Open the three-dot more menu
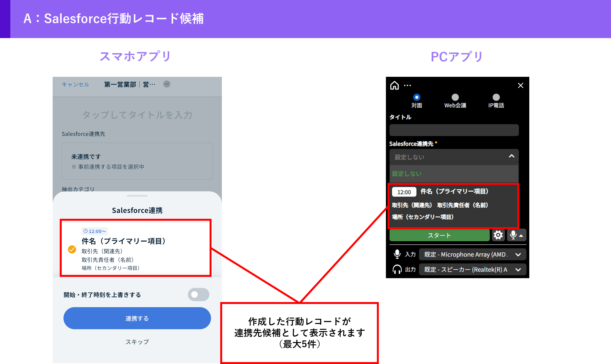This screenshot has width=611, height=364. 408,86
